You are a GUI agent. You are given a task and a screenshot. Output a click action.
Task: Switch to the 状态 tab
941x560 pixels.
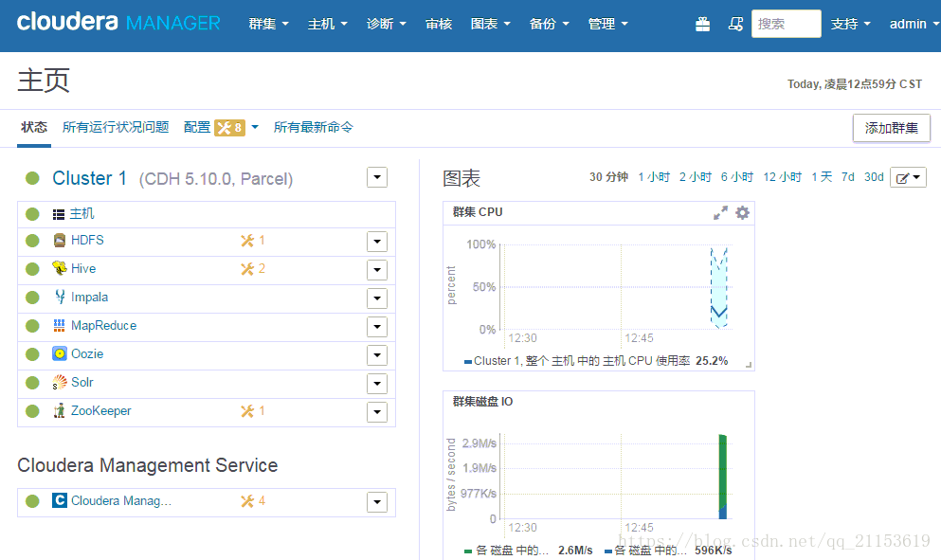pyautogui.click(x=33, y=127)
